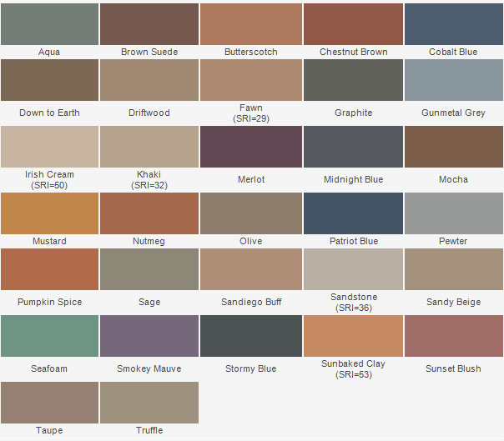This screenshot has width=504, height=441.
Task: Click the Merlot color swatch
Action: 250,147
